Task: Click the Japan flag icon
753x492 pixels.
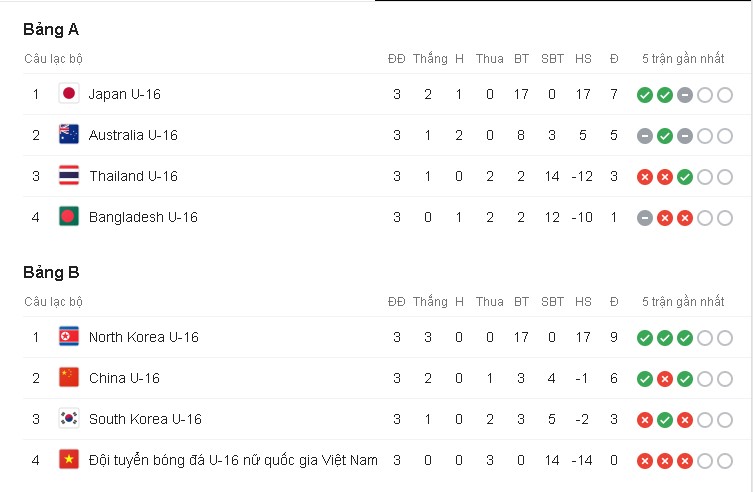Action: click(69, 94)
